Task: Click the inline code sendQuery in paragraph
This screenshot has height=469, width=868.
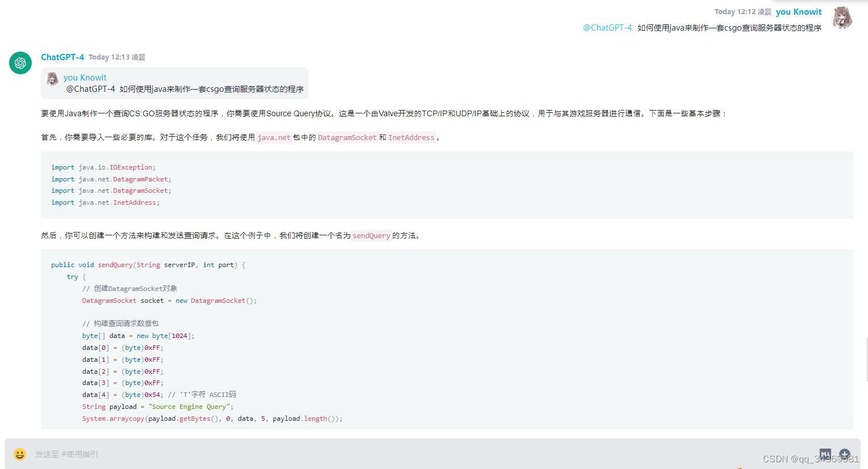Action: (x=371, y=235)
